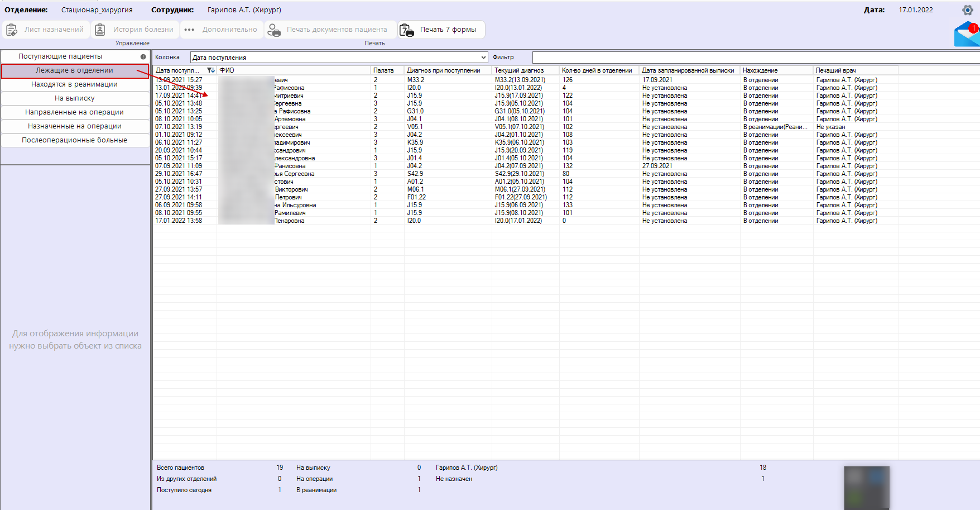Sort by ФИО column header

point(294,70)
